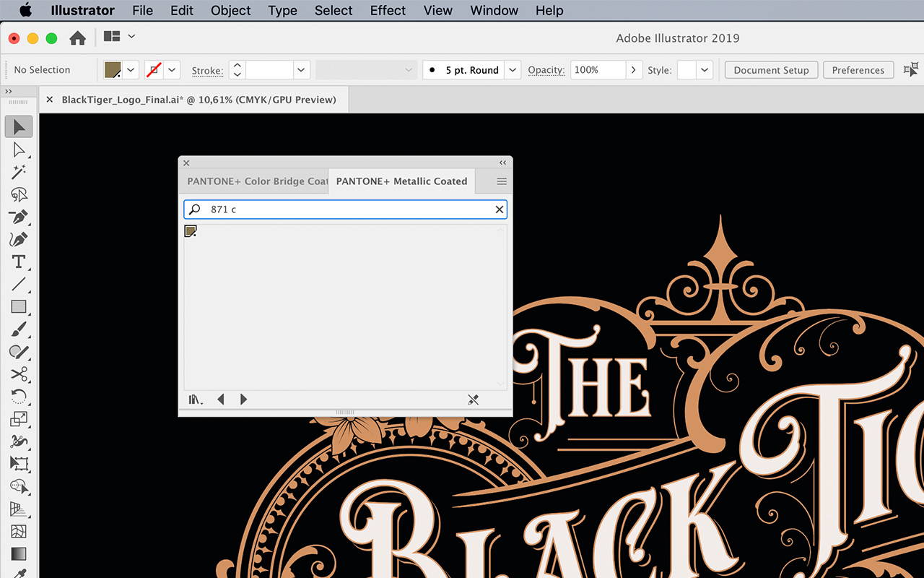924x578 pixels.
Task: Select the Curvature tool
Action: point(19,239)
